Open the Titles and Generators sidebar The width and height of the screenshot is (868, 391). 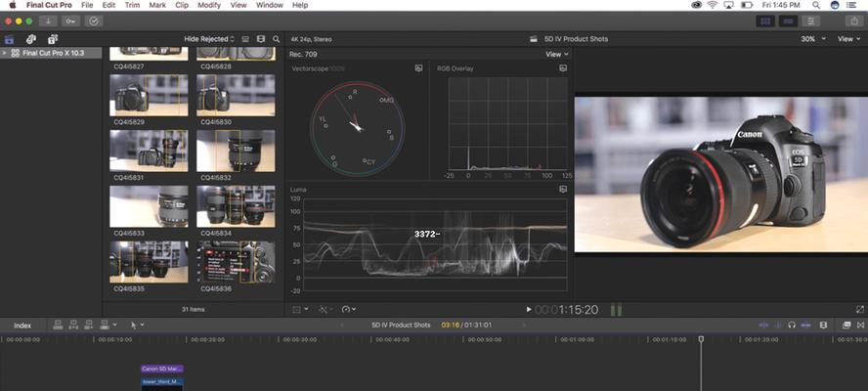[53, 39]
